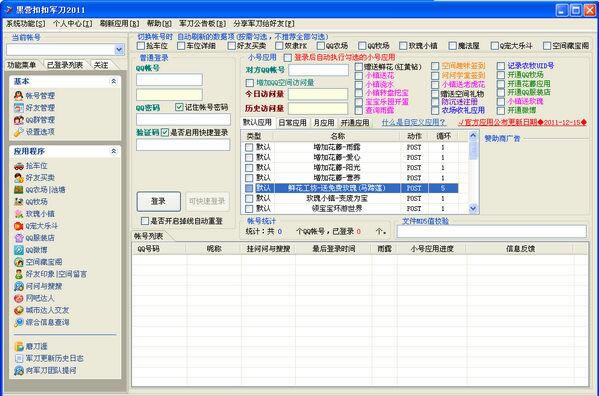This screenshot has width=599, height=396.
Task: Open the 个人中心[I] menu
Action: click(x=73, y=24)
